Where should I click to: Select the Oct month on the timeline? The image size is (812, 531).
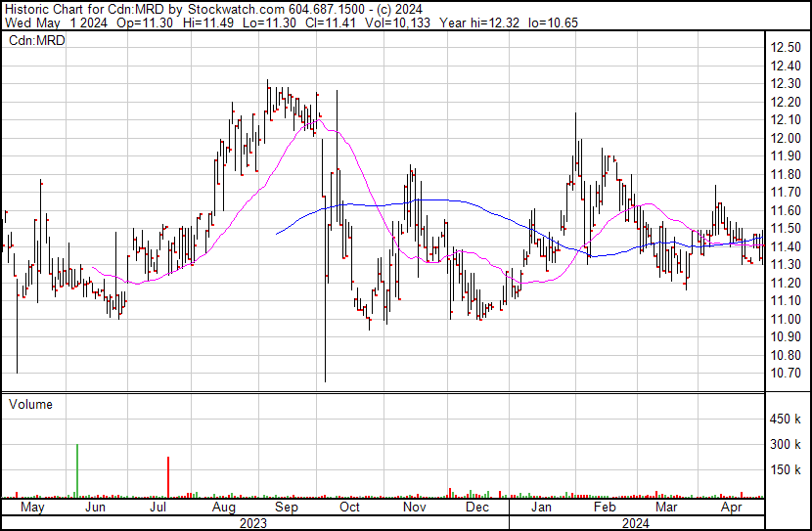tap(349, 508)
